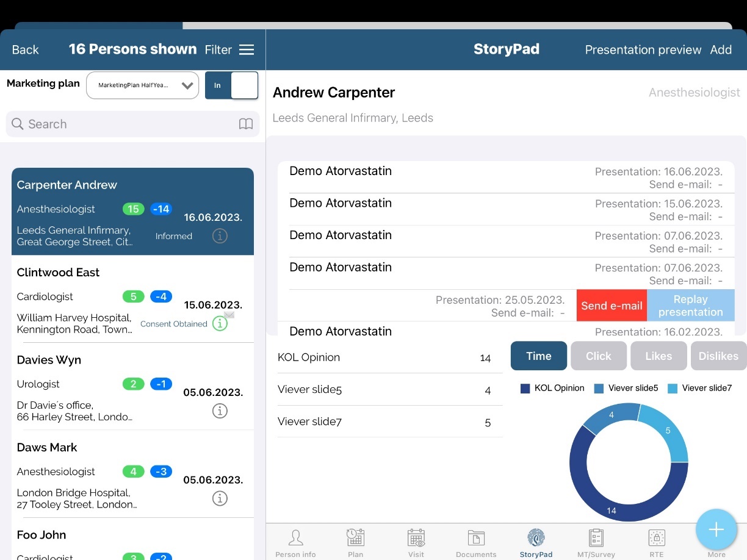Expand the MarketingPlan HalfYear dropdown

(143, 85)
